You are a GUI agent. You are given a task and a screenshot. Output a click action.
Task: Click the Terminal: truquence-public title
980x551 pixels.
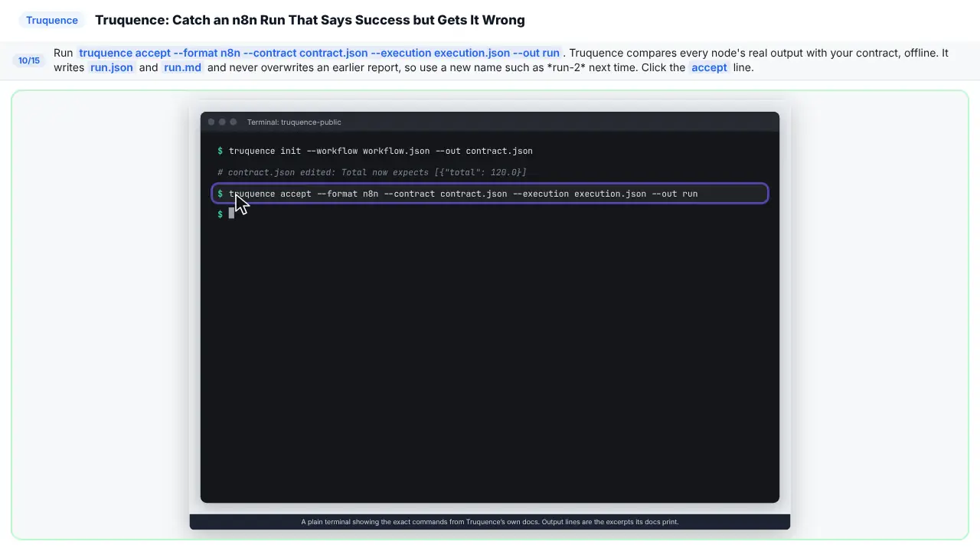[294, 122]
